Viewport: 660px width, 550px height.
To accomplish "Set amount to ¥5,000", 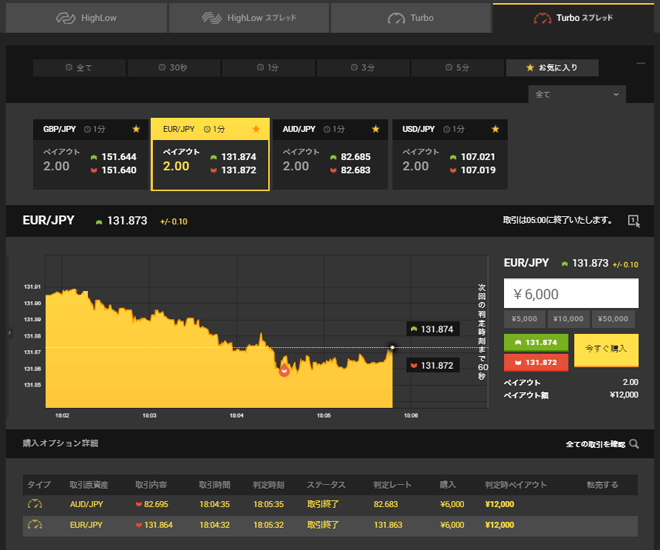I will [524, 319].
